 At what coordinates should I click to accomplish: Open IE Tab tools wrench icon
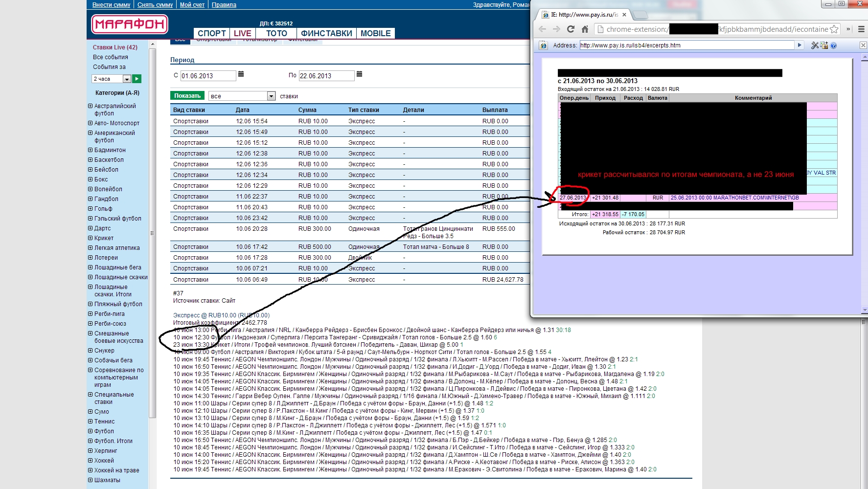[x=815, y=45]
